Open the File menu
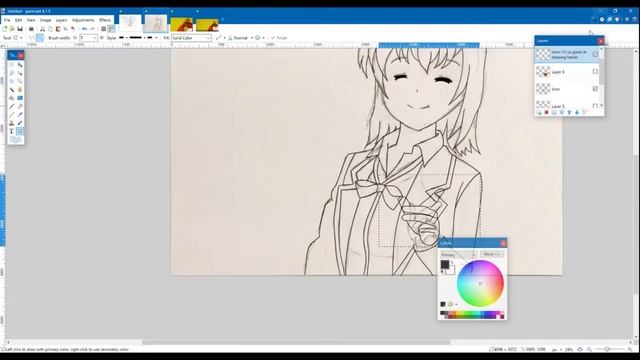This screenshot has height=360, width=640. (x=7, y=20)
